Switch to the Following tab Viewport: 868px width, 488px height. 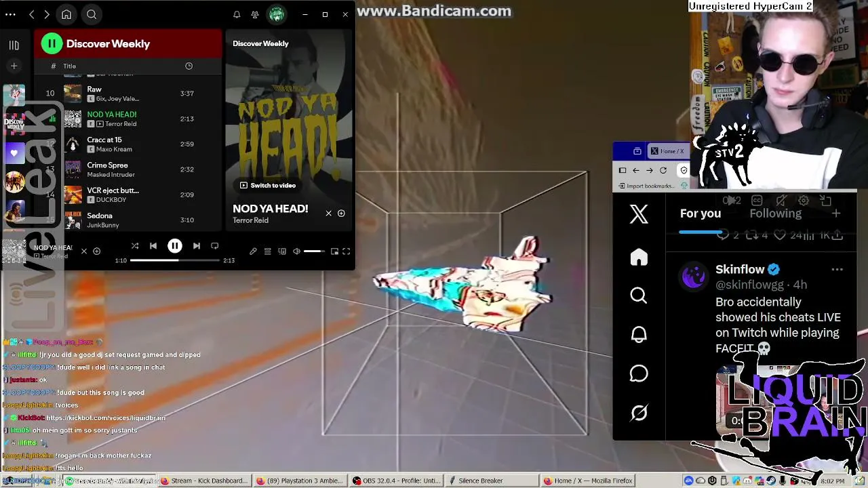click(776, 213)
